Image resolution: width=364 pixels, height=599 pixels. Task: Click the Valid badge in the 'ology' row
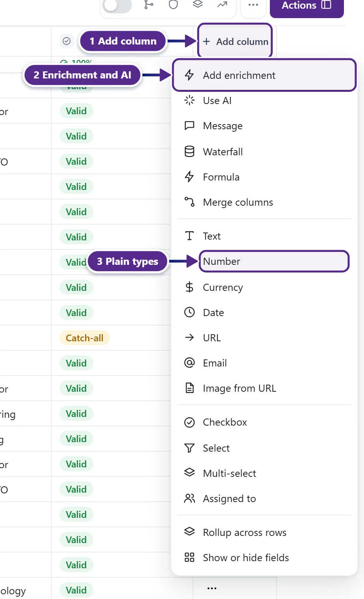coord(76,590)
